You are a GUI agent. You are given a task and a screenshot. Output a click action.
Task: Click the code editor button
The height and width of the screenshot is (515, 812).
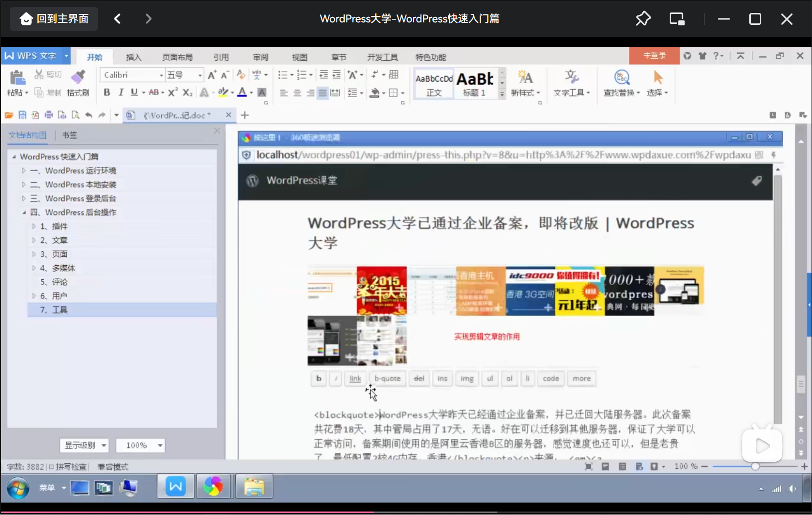(x=551, y=379)
